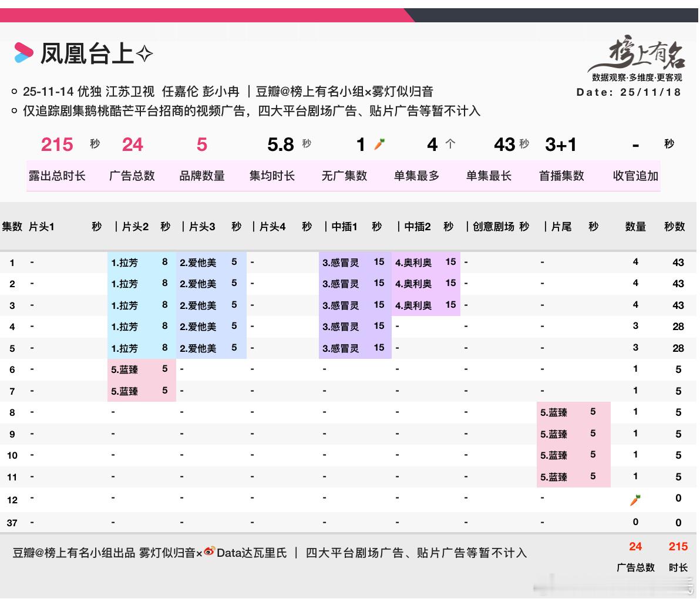Click the 片头3 column header
The image size is (700, 602).
tap(202, 227)
